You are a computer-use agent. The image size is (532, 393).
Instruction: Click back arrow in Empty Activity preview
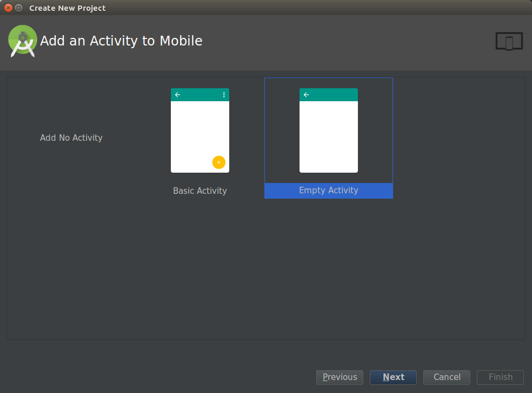point(306,95)
